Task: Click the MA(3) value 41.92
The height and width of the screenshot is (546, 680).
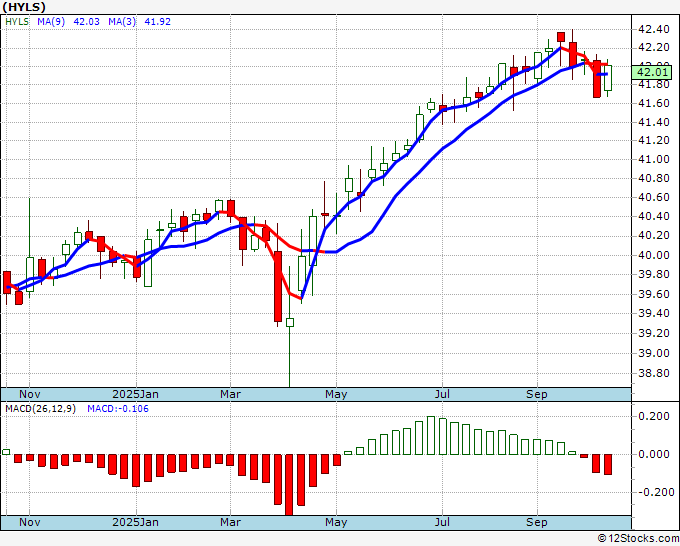Action: pos(157,22)
